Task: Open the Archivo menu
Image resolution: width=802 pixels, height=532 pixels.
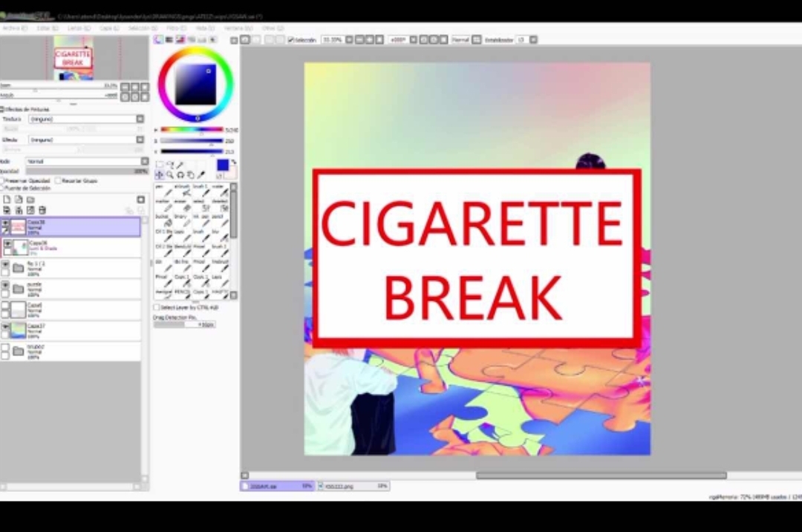Action: [13, 28]
